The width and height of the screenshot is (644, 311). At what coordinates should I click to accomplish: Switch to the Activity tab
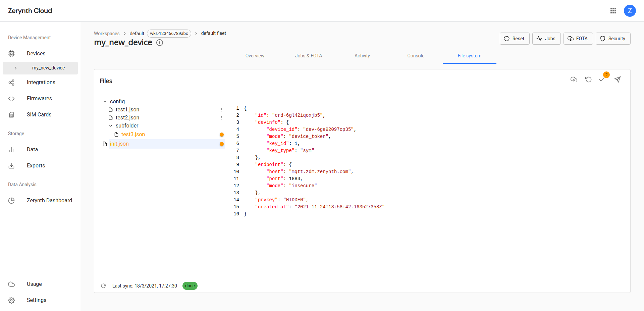click(362, 56)
